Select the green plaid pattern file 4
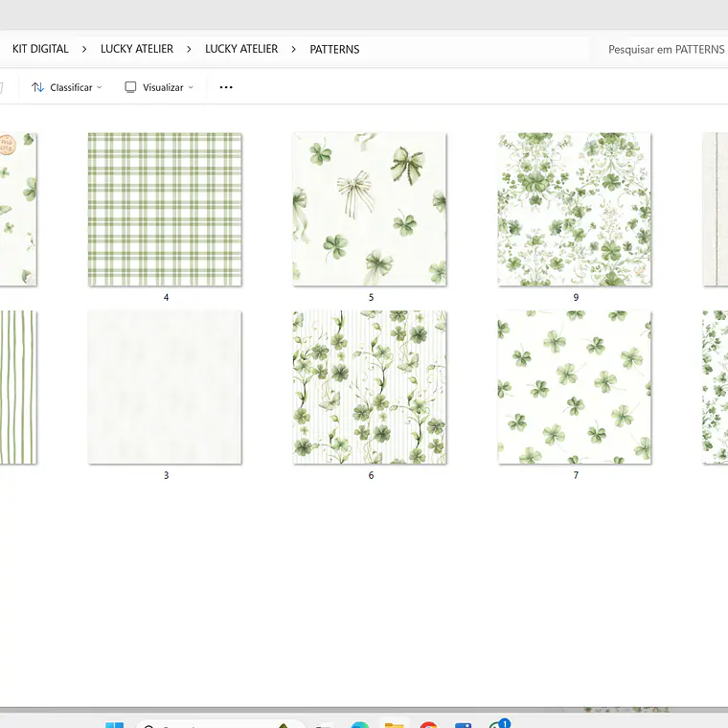728x728 pixels. coord(165,210)
